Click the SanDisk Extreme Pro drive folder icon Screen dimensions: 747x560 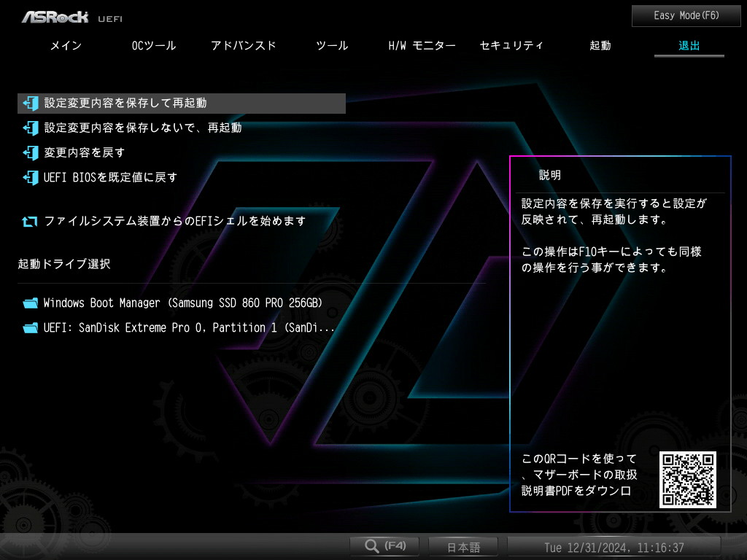point(31,328)
